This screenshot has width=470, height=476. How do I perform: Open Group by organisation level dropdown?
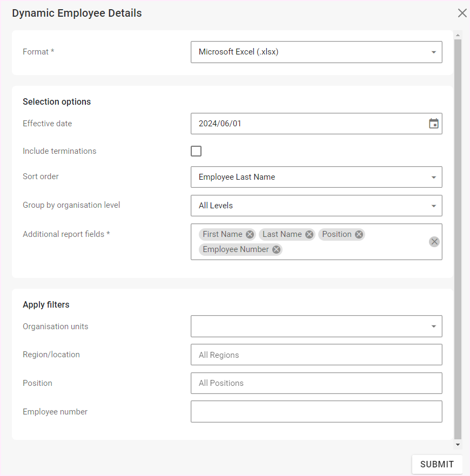pos(316,206)
